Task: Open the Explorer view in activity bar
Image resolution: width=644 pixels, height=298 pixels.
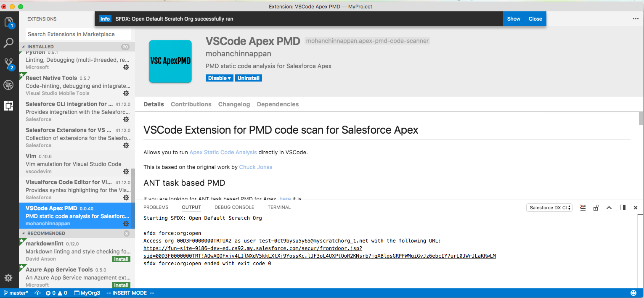Action: [x=9, y=22]
